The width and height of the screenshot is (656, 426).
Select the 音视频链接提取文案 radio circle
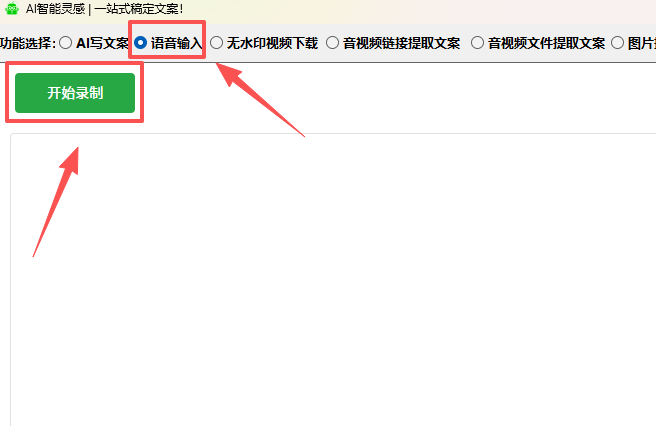332,43
